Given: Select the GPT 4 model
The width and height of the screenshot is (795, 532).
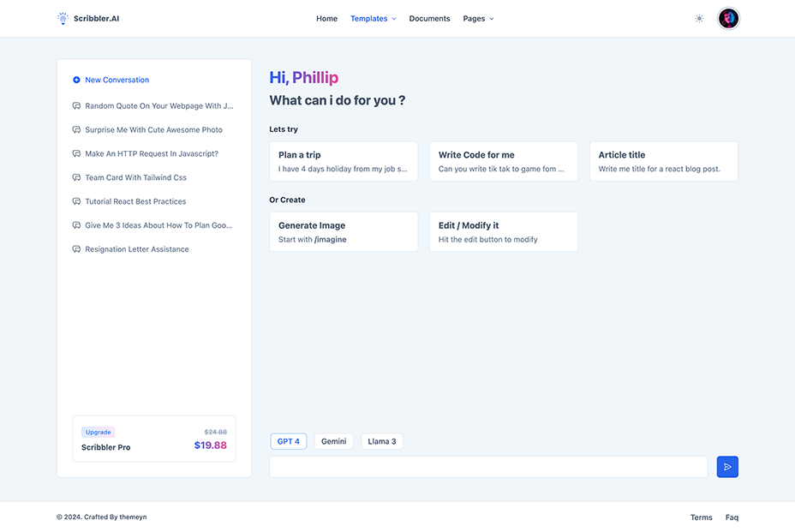Looking at the screenshot, I should (289, 441).
